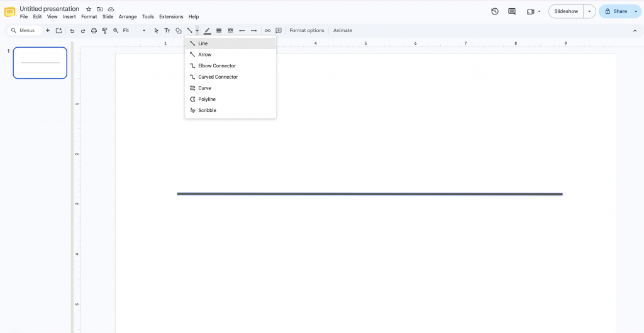Viewport: 644px width, 333px height.
Task: Click the zoom magnifier icon
Action: [x=116, y=30]
